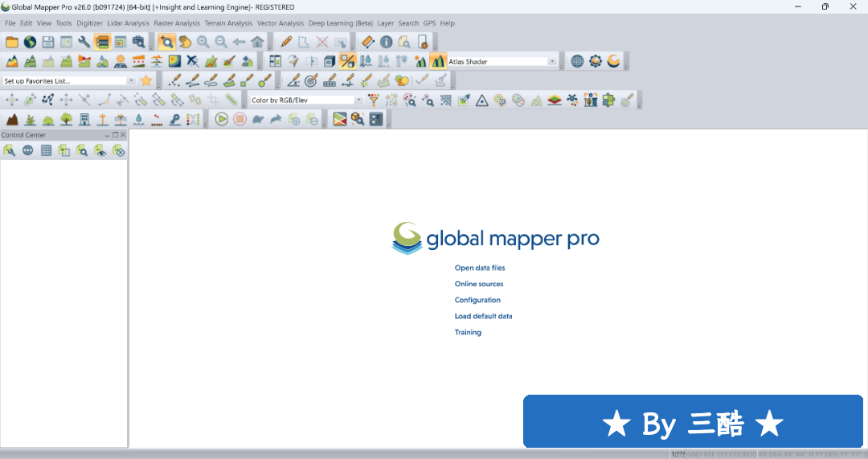Toggle layer visibility eye icon in Control Center
The height and width of the screenshot is (459, 868).
100,150
